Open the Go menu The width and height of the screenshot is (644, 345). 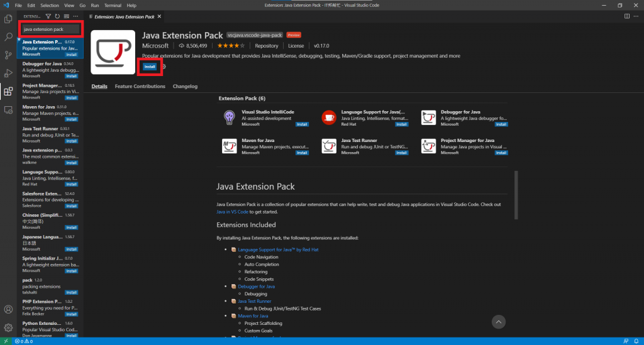pos(82,5)
